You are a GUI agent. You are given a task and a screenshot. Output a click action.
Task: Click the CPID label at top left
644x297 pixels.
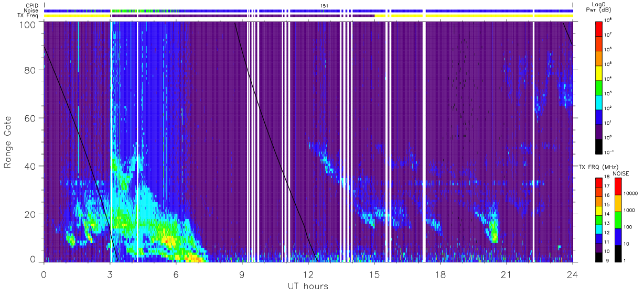click(32, 5)
